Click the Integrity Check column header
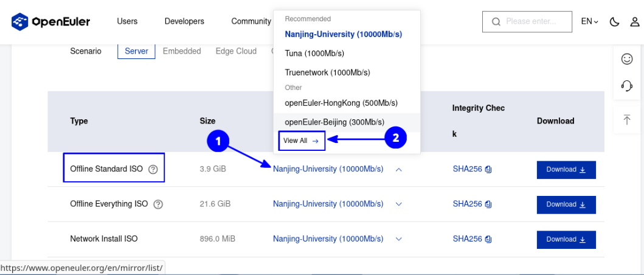The height and width of the screenshot is (275, 644). [479, 121]
